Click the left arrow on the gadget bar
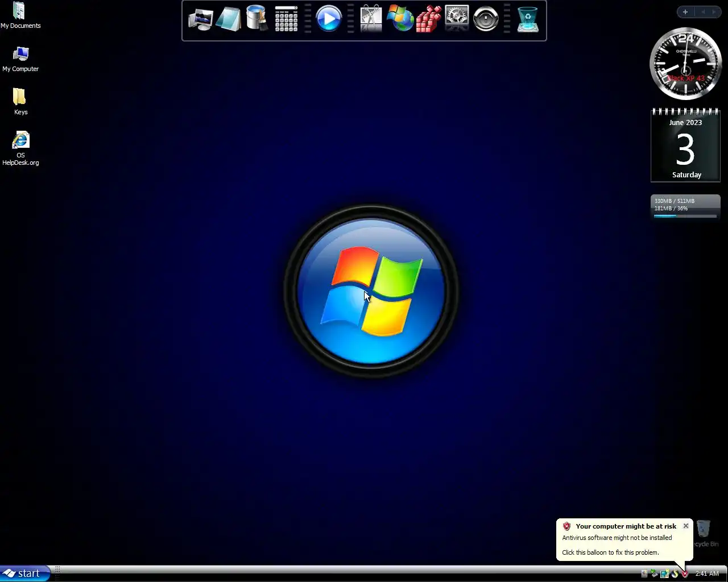728x582 pixels. pos(703,12)
